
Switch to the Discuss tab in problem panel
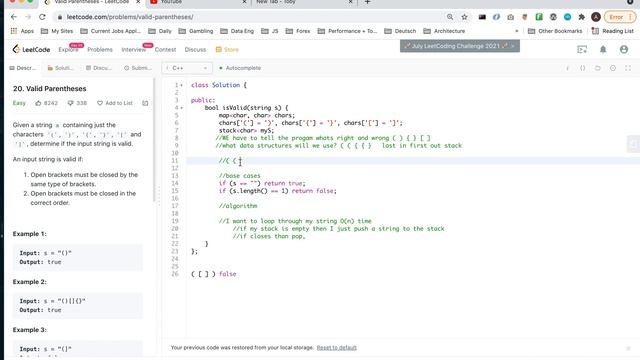[x=99, y=68]
